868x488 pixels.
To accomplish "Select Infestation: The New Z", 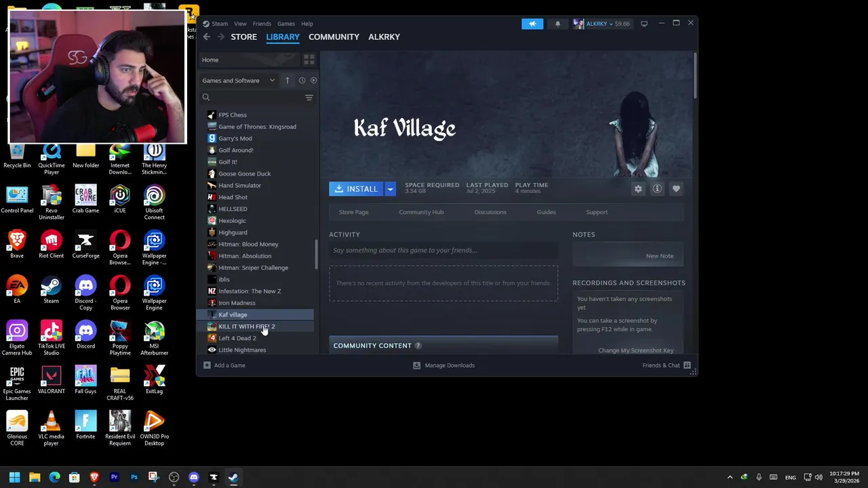I will 255,291.
